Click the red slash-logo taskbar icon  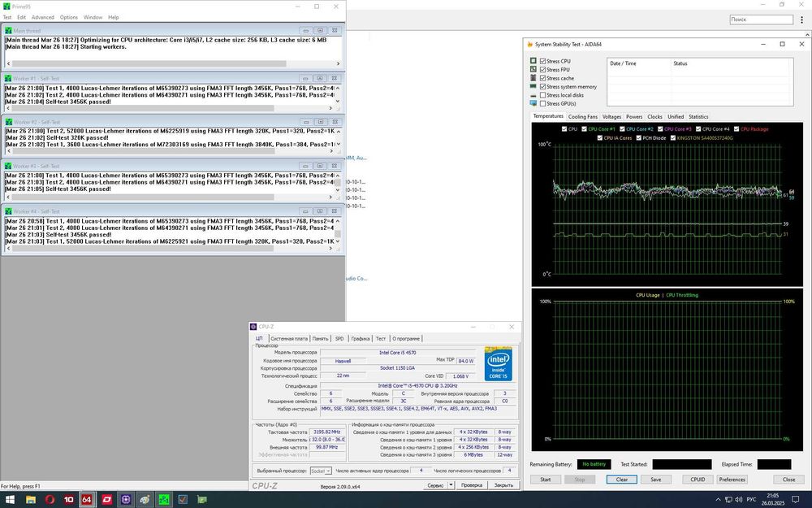click(x=106, y=499)
